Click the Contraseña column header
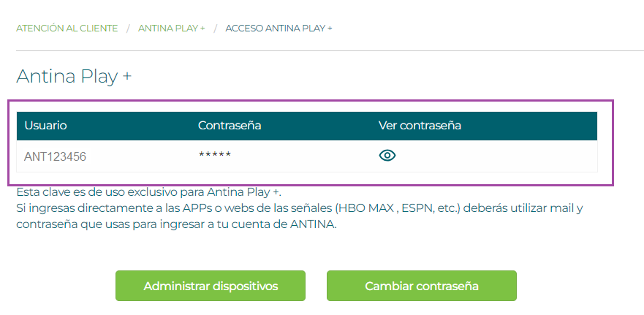The image size is (644, 315). point(230,126)
